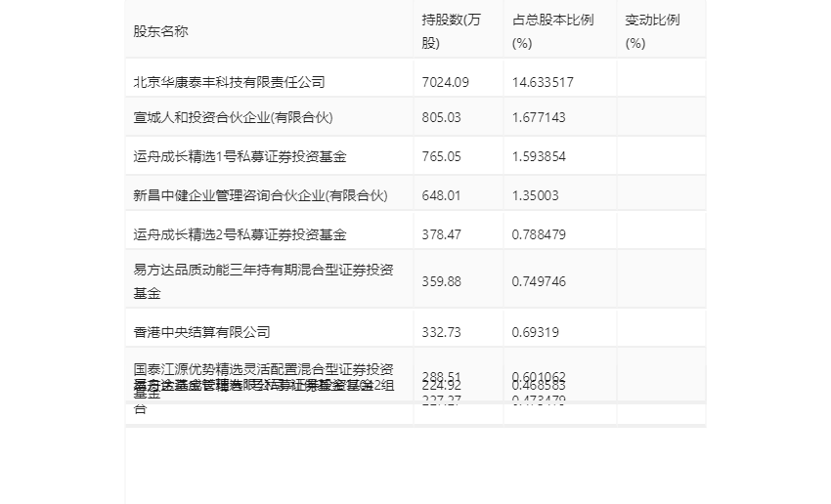Select the holdings value 648.01
The width and height of the screenshot is (831, 504).
(442, 195)
